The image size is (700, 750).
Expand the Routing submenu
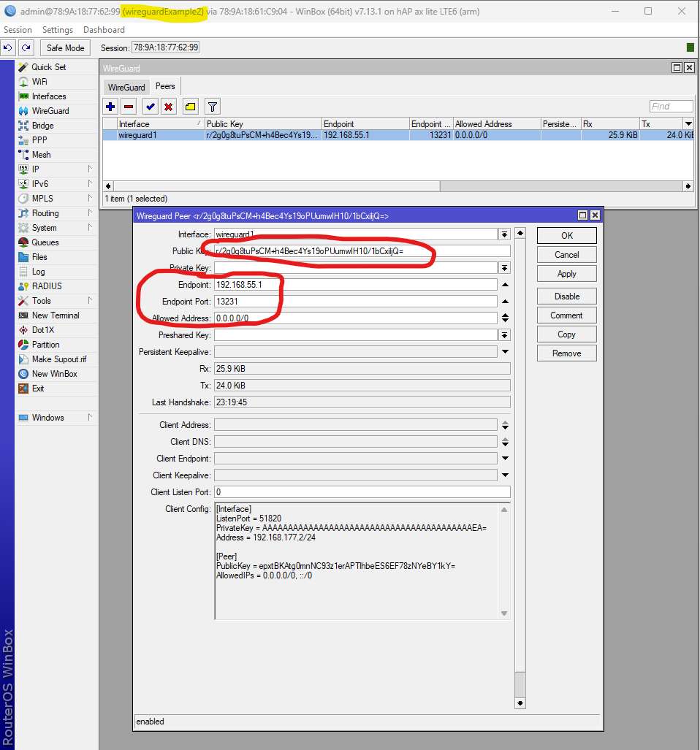[x=90, y=213]
